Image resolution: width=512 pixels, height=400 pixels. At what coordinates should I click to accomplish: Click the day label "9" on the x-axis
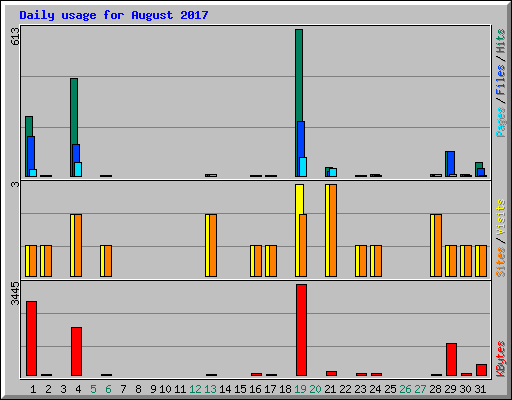[x=153, y=389]
